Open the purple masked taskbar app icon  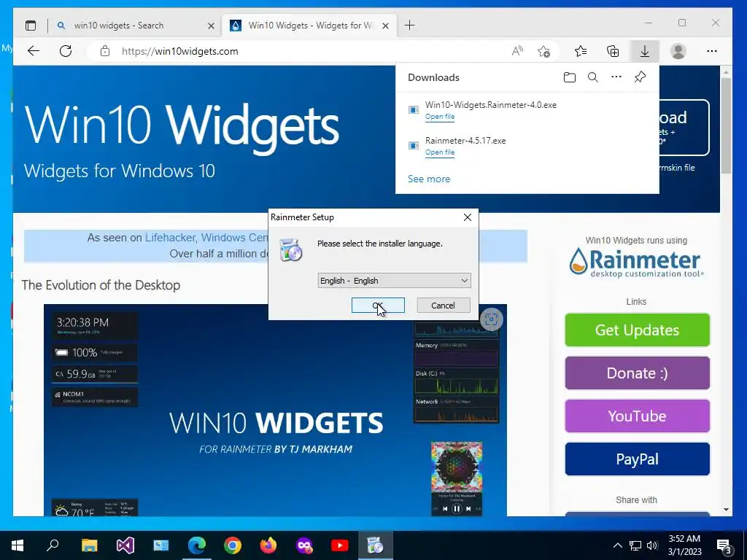pyautogui.click(x=304, y=545)
